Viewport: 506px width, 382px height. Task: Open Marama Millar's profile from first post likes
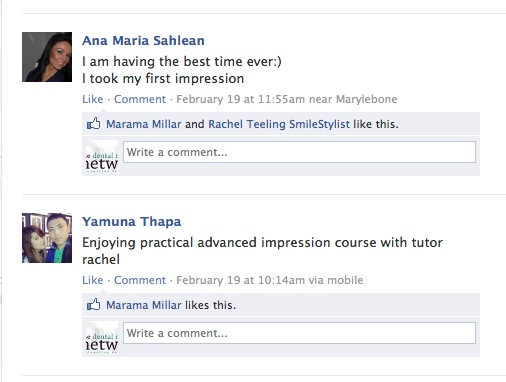(144, 124)
